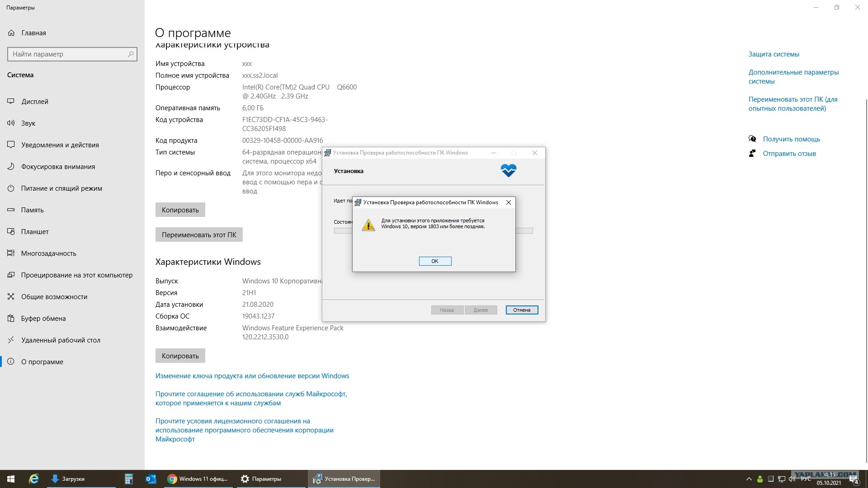Open the Защита системы link

774,54
